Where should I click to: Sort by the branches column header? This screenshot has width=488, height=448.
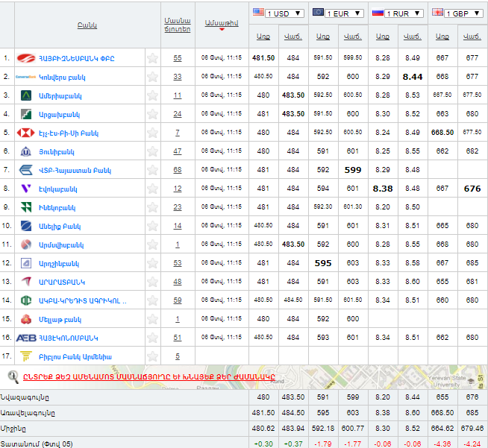click(x=177, y=24)
